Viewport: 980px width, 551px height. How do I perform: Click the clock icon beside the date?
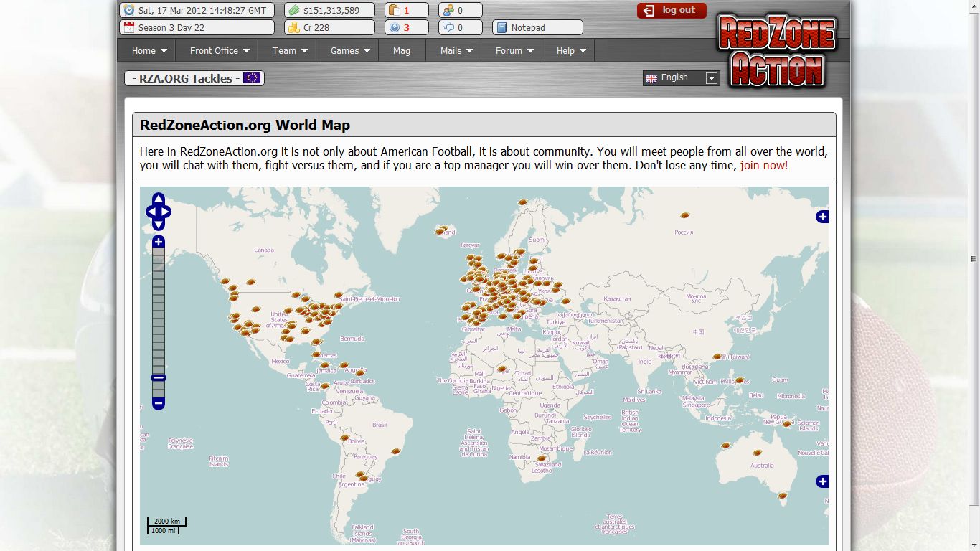129,10
